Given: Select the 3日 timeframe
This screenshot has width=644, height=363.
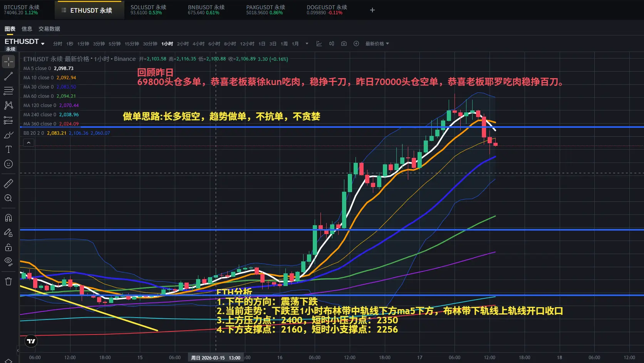Looking at the screenshot, I should (x=273, y=43).
